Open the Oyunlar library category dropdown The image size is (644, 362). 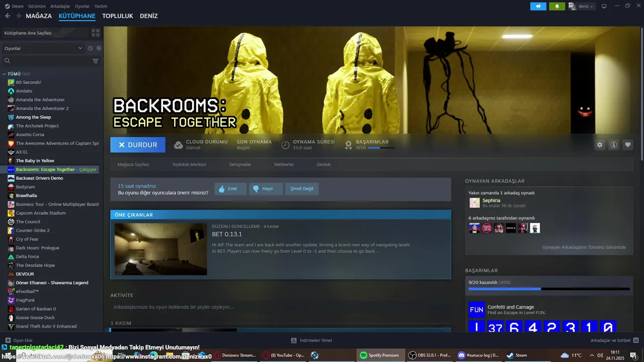tap(43, 48)
